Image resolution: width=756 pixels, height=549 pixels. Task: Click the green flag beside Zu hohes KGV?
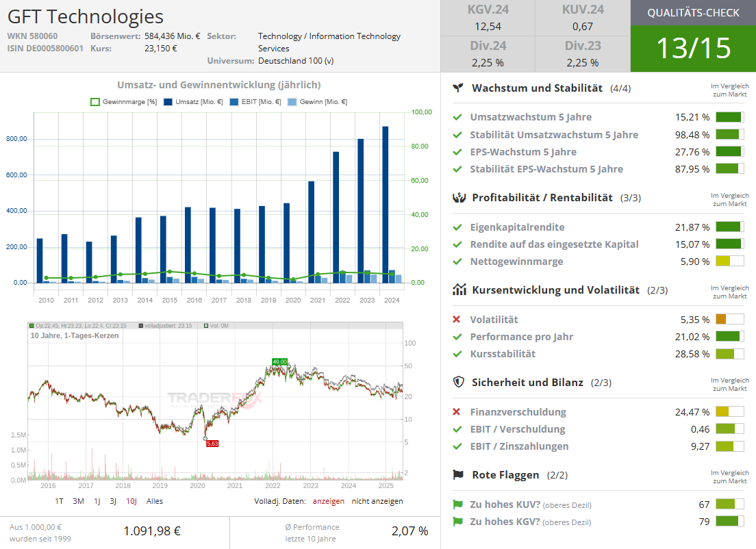click(x=457, y=522)
